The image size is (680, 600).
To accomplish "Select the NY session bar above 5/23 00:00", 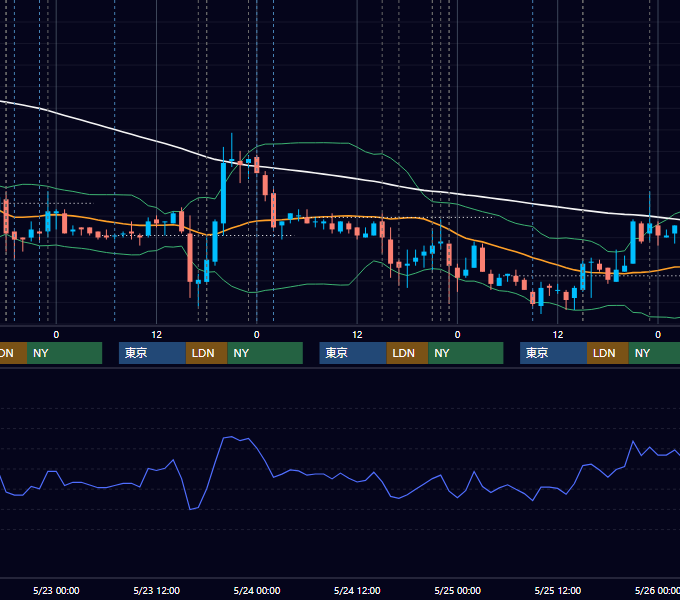I will click(64, 353).
